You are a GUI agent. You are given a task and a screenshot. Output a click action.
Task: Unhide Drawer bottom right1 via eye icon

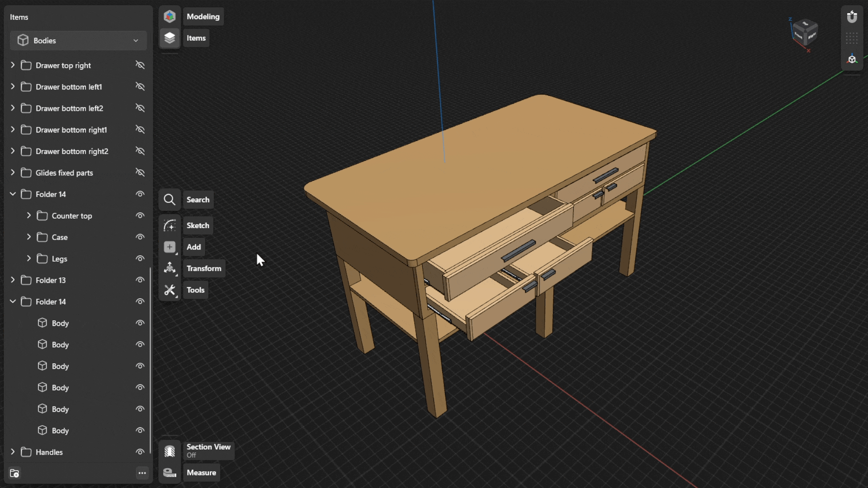coord(140,130)
